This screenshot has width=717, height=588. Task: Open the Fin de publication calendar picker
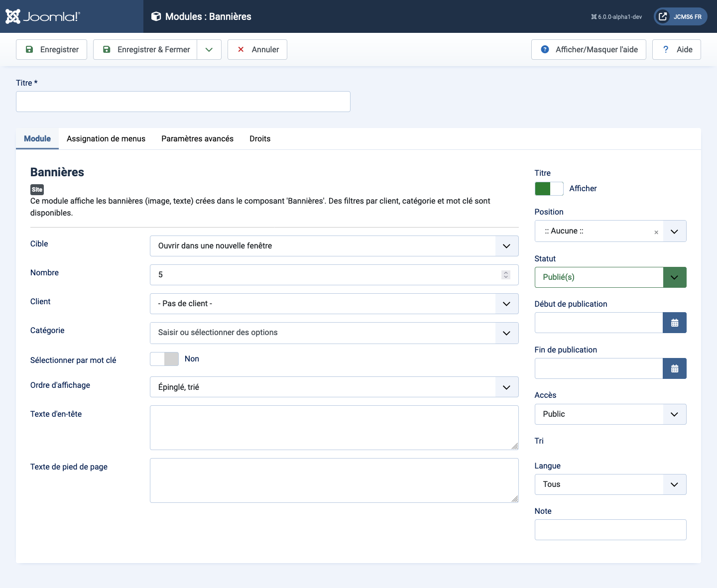pos(674,368)
